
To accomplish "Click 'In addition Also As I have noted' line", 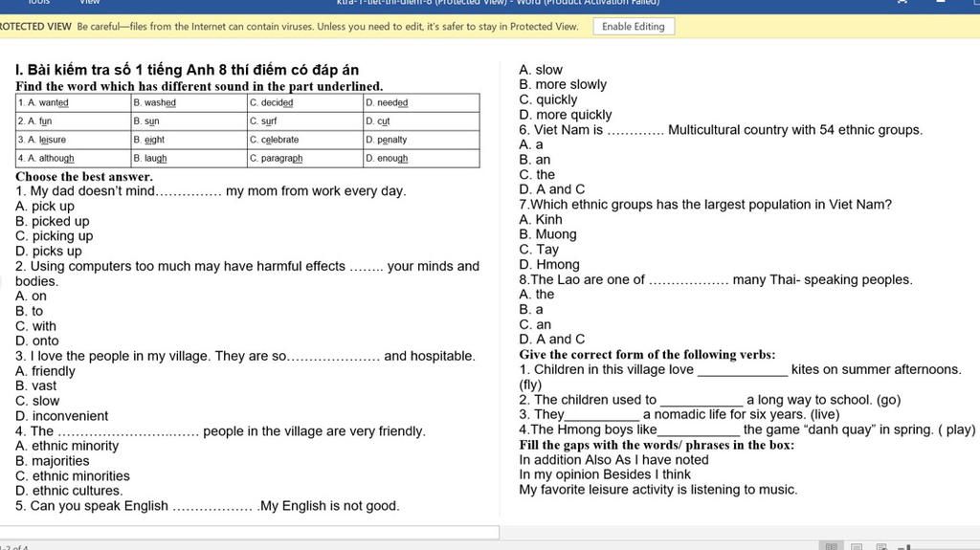I will 613,460.
